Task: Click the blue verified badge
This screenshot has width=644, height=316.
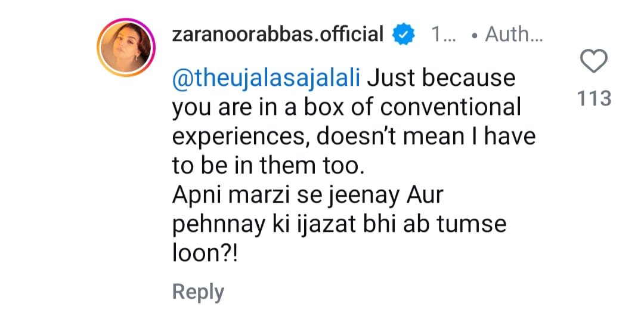Action: 404,35
